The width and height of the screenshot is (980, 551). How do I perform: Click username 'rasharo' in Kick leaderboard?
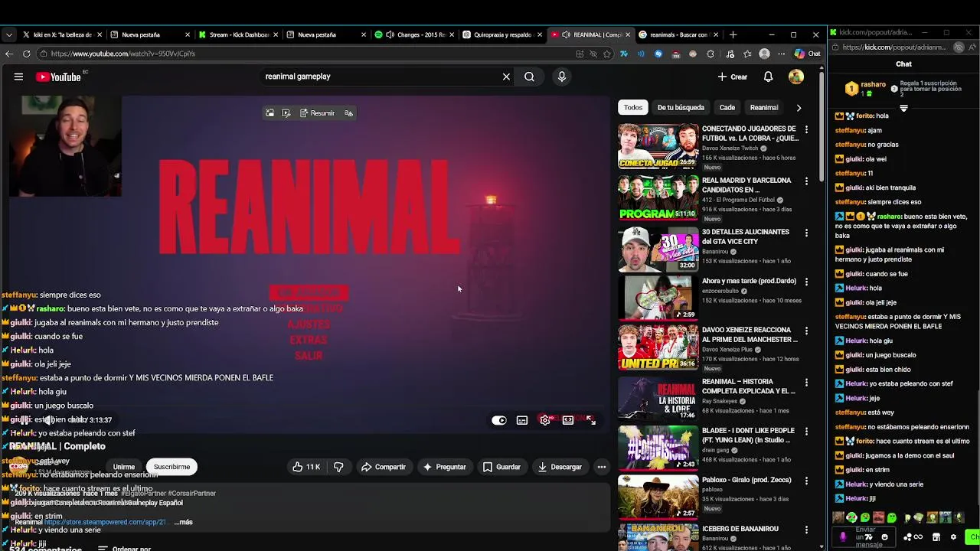(874, 84)
